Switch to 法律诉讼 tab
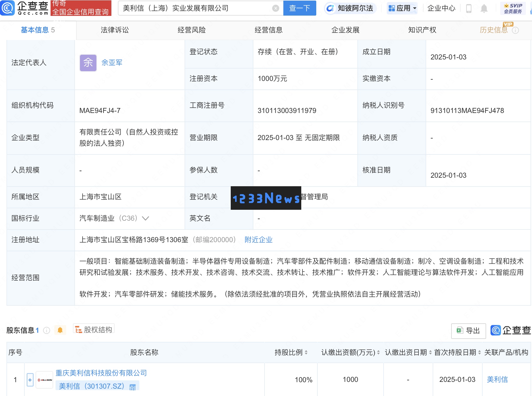The width and height of the screenshot is (532, 396). pyautogui.click(x=115, y=30)
